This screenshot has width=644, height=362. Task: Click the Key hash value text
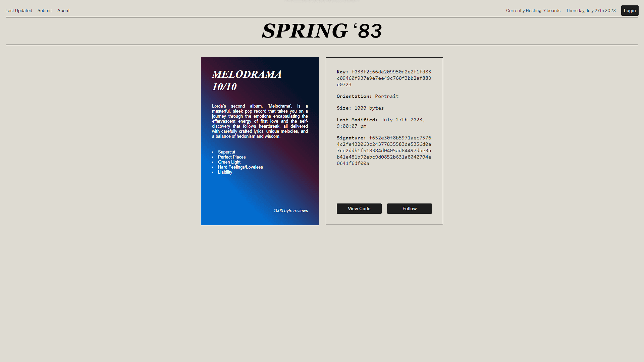[x=384, y=78]
